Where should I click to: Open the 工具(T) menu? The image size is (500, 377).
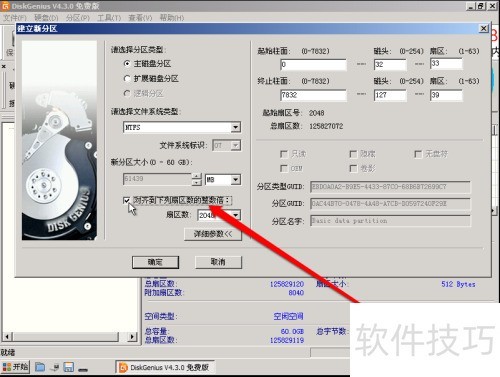(x=109, y=18)
